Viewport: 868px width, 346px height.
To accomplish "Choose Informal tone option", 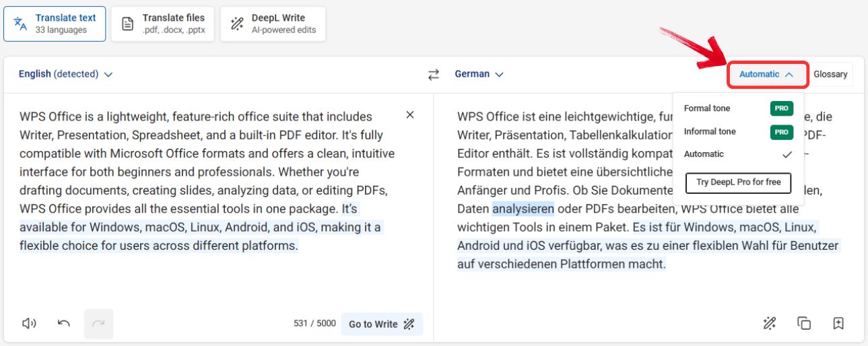I will click(x=738, y=131).
